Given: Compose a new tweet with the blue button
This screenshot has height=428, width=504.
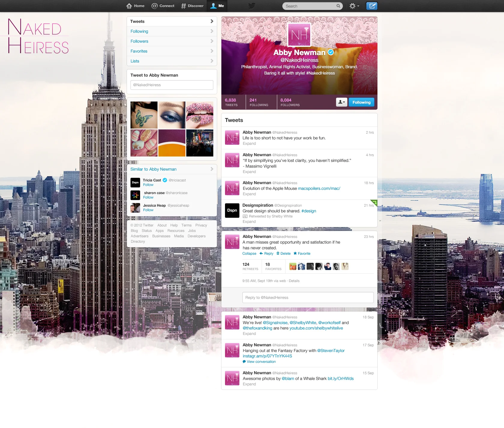Looking at the screenshot, I should (372, 6).
